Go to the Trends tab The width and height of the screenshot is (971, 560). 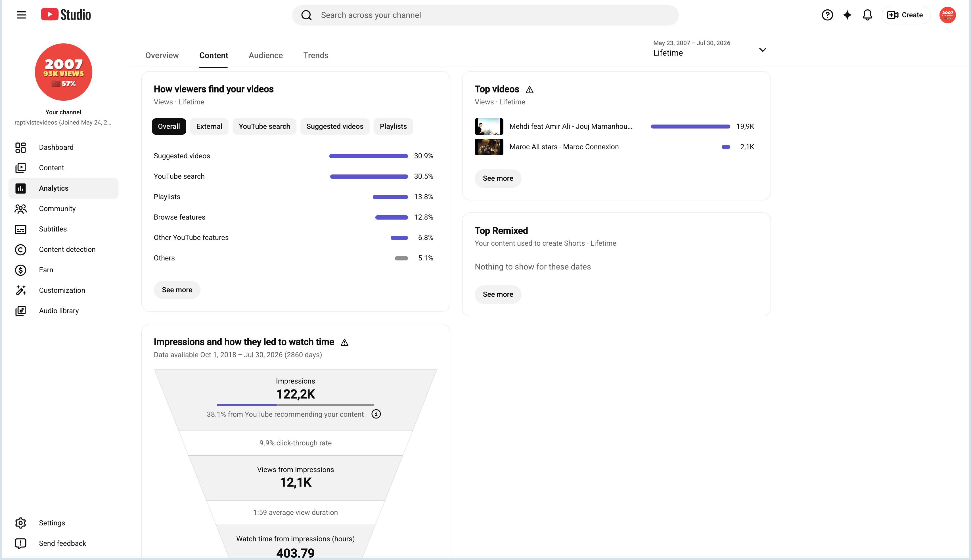coord(316,55)
